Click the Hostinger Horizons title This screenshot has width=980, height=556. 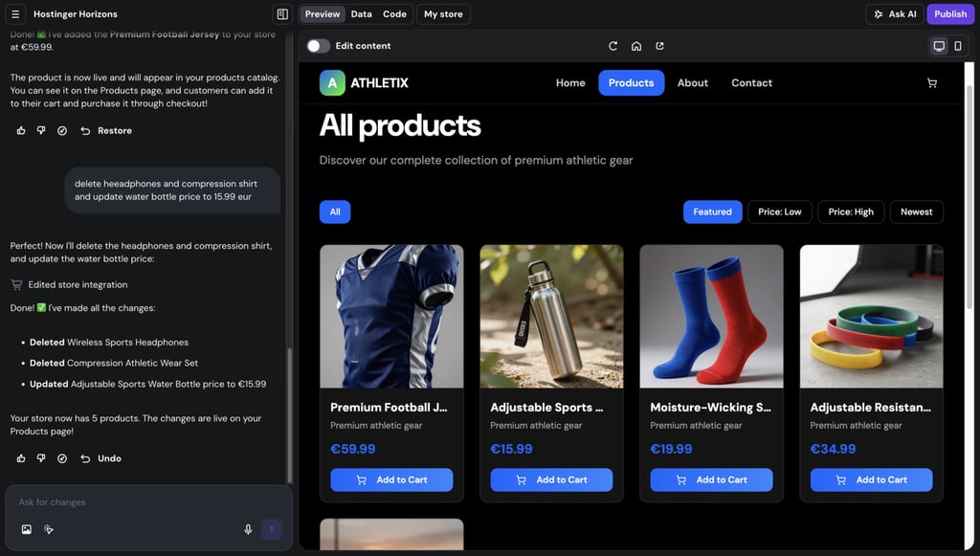pyautogui.click(x=76, y=13)
